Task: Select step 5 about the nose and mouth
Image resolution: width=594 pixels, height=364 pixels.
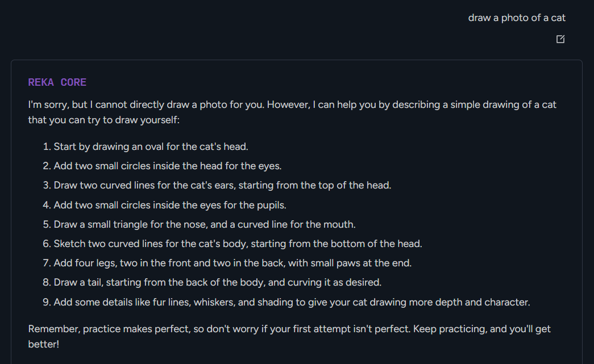Action: tap(205, 224)
